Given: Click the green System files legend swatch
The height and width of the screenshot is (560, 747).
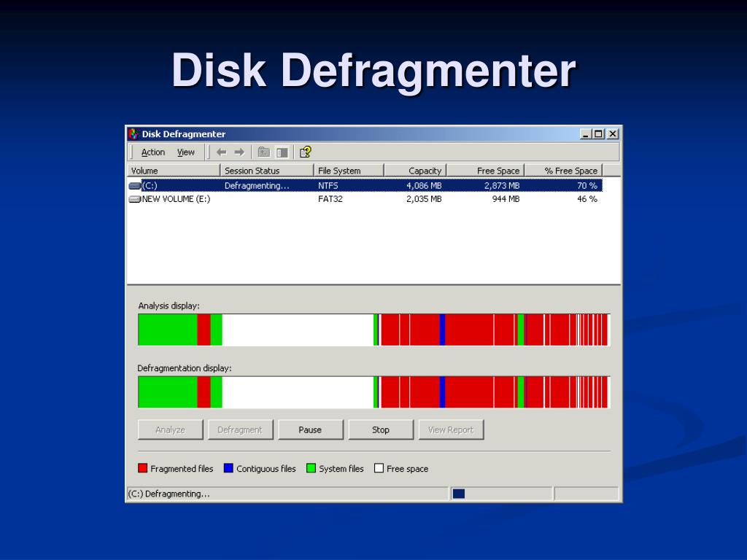Looking at the screenshot, I should tap(311, 468).
